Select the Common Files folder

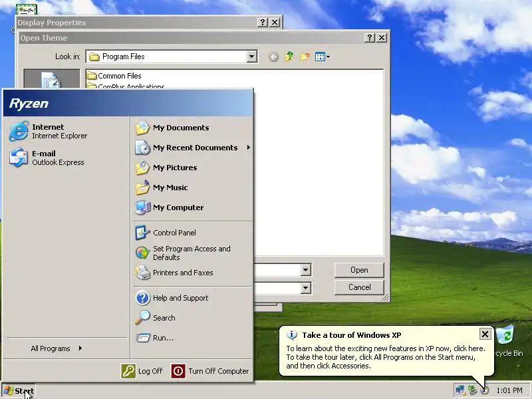(x=114, y=76)
